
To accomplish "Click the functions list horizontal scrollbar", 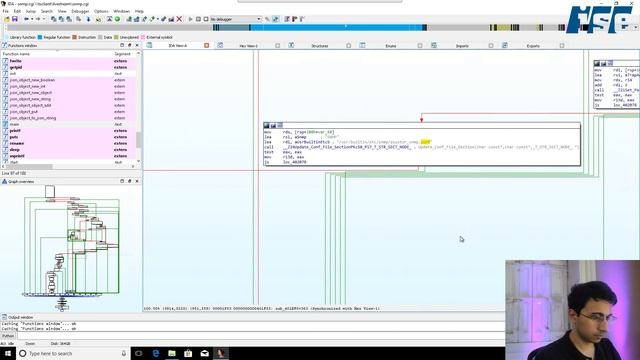I will point(29,167).
